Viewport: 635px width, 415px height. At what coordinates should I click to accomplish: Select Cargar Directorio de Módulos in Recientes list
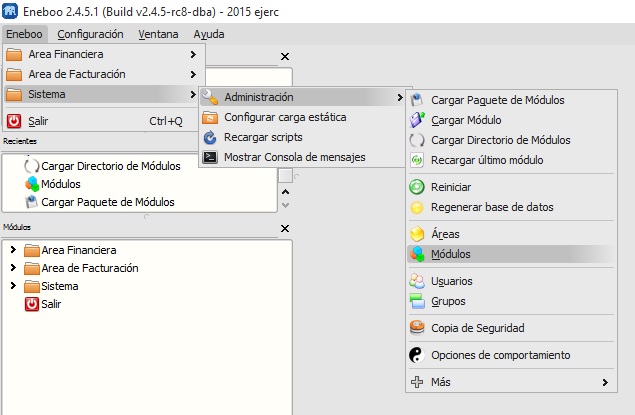tap(111, 166)
